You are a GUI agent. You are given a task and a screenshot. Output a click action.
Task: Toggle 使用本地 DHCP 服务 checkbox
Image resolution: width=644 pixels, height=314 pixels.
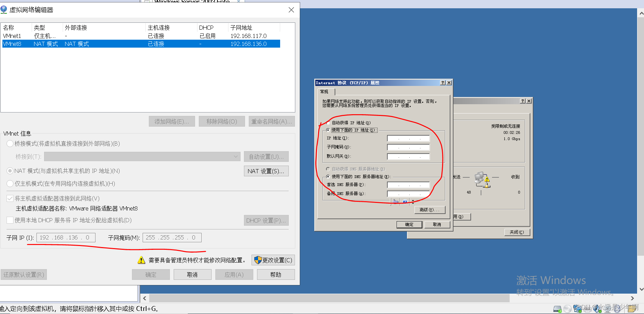[10, 220]
